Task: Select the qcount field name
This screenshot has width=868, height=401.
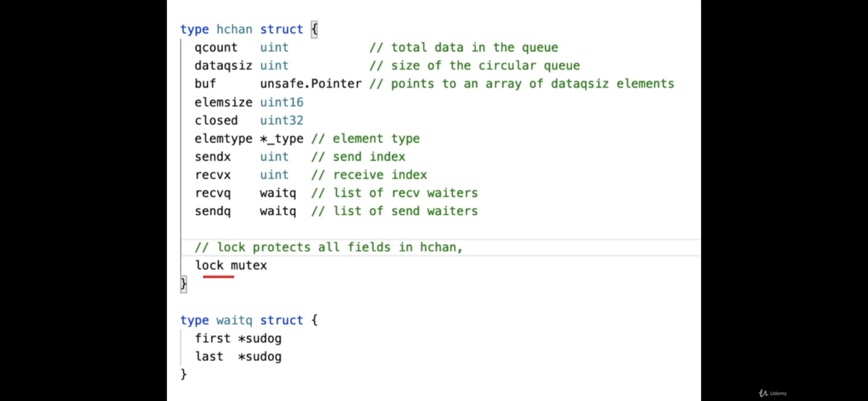Action: click(x=216, y=48)
